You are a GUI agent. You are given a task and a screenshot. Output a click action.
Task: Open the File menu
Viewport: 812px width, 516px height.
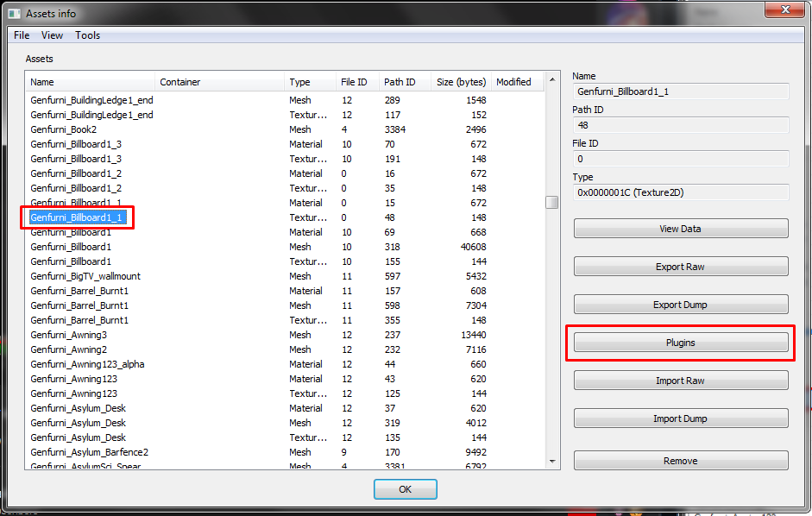click(22, 35)
